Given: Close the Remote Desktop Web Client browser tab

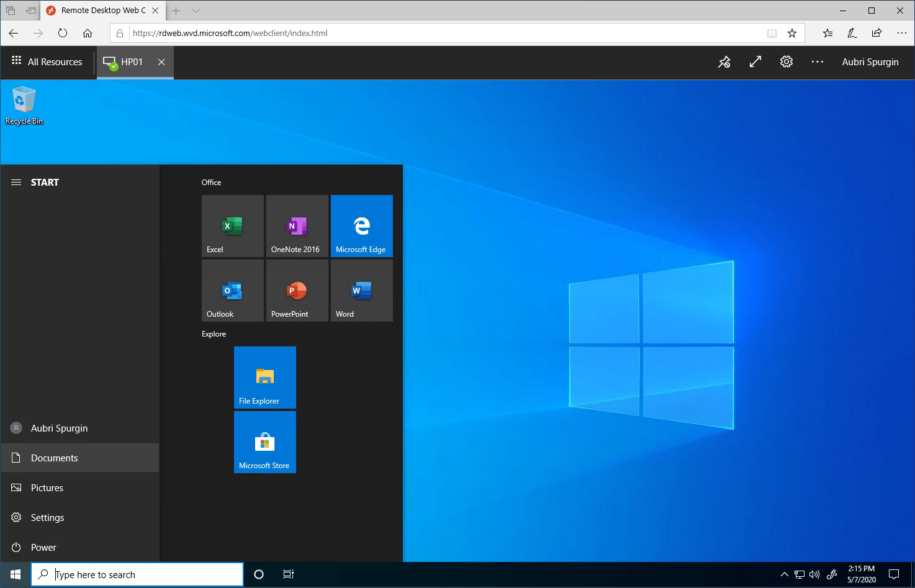Looking at the screenshot, I should [x=155, y=11].
